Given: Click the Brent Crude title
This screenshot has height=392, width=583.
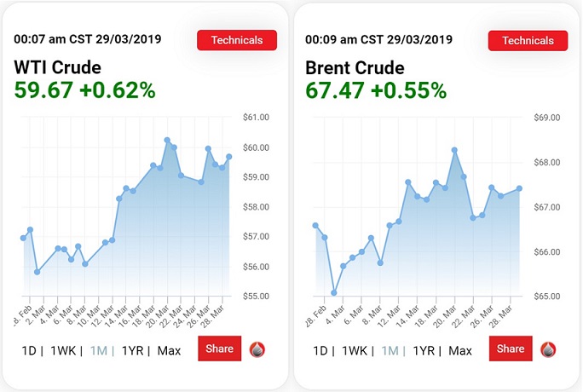Looking at the screenshot, I should [x=354, y=67].
